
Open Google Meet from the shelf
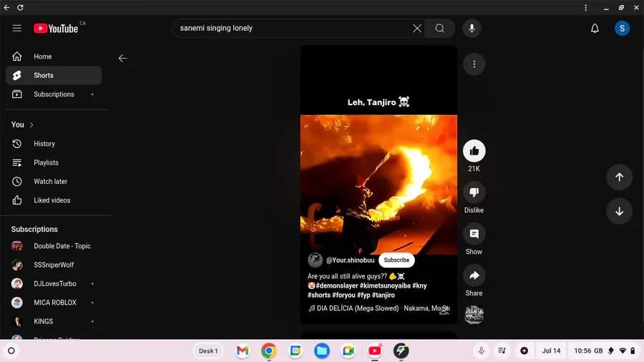click(x=348, y=351)
